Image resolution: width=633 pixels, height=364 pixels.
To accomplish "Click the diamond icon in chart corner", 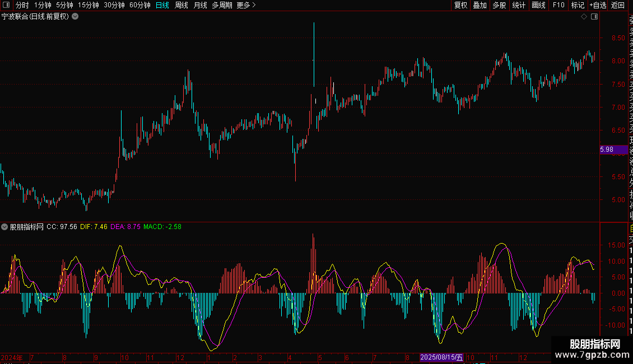I will pyautogui.click(x=584, y=17).
